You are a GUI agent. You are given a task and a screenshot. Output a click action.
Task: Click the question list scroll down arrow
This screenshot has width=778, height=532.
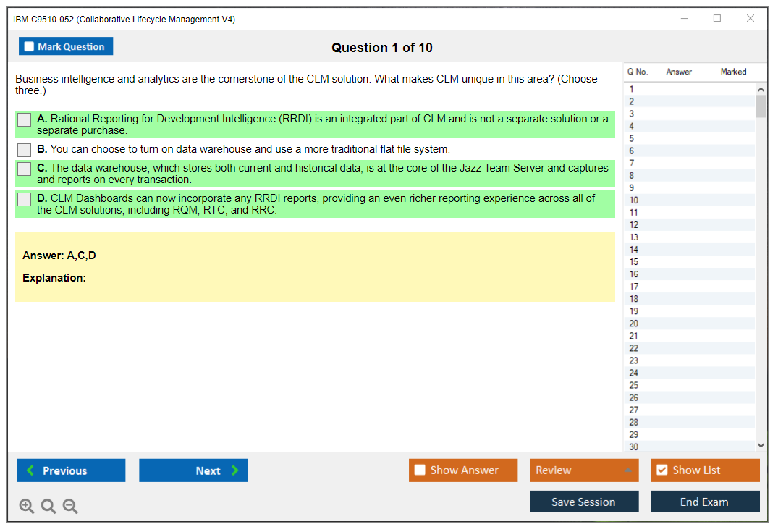point(761,446)
